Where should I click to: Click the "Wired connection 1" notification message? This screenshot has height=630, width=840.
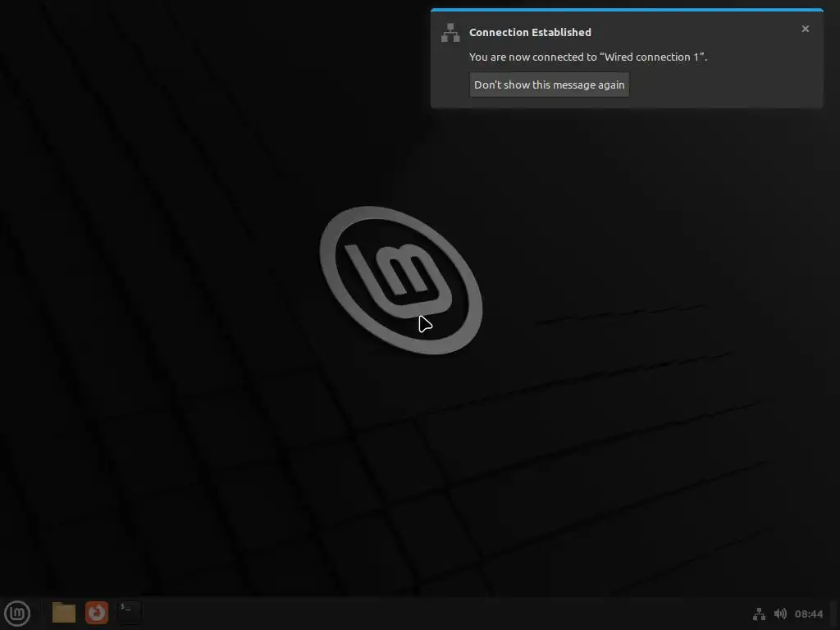coord(588,57)
